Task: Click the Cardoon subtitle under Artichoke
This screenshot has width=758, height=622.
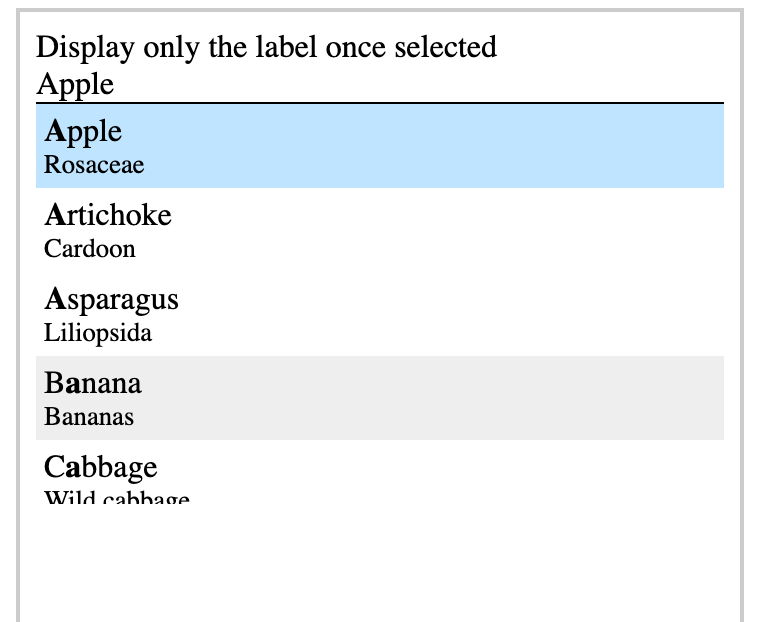Action: 90,249
